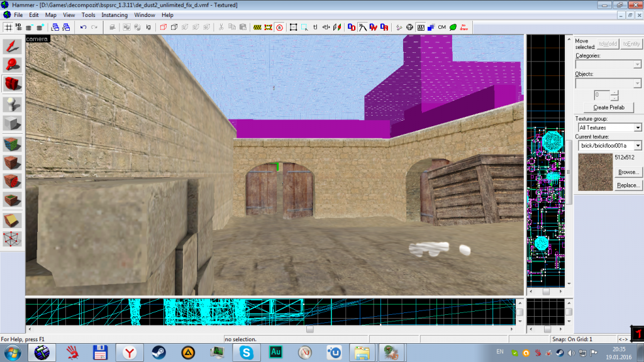Select the Block tool gray cube
The width and height of the screenshot is (644, 362).
[x=13, y=123]
